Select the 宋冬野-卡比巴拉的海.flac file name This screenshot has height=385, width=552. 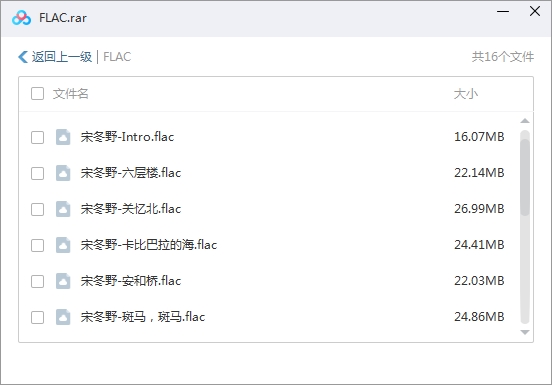149,245
